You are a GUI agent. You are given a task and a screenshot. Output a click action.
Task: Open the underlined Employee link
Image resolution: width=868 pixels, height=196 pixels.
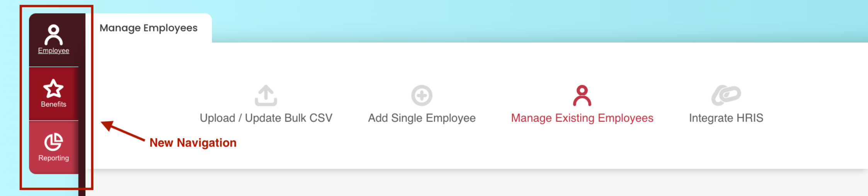click(x=53, y=51)
